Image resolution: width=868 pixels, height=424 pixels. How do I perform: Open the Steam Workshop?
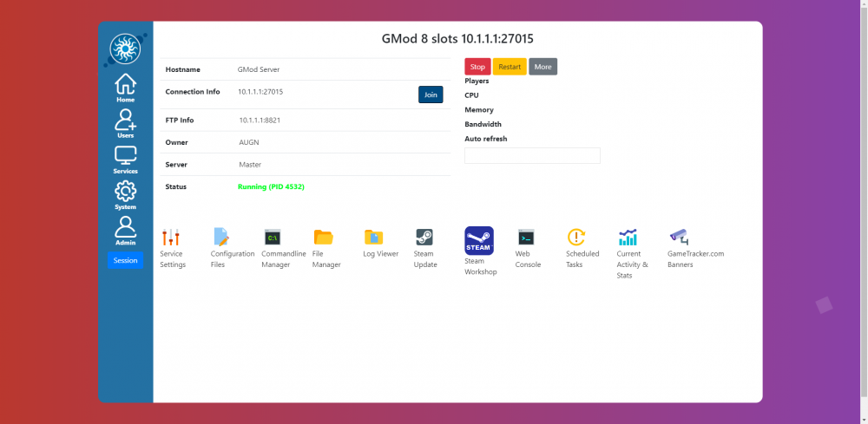click(479, 241)
